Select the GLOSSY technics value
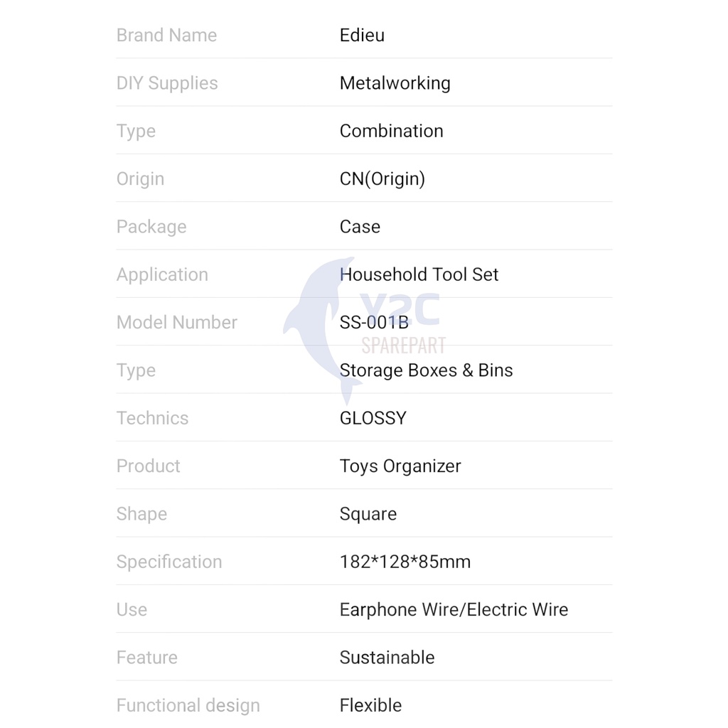728x728 pixels. click(x=373, y=418)
